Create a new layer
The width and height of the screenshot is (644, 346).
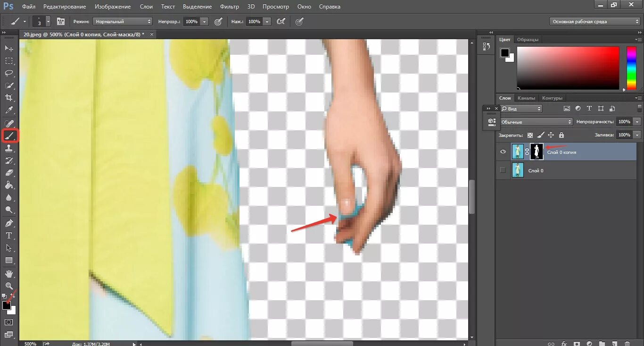tap(614, 344)
